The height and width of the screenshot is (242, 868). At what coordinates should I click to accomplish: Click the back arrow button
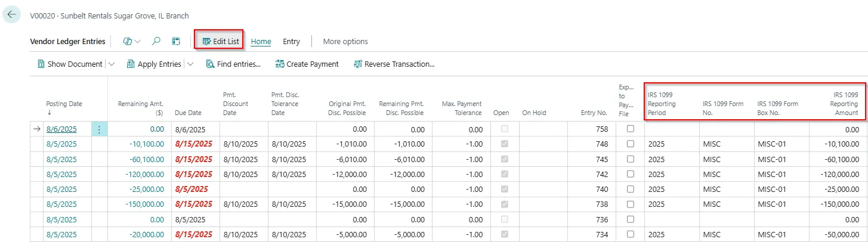click(11, 15)
